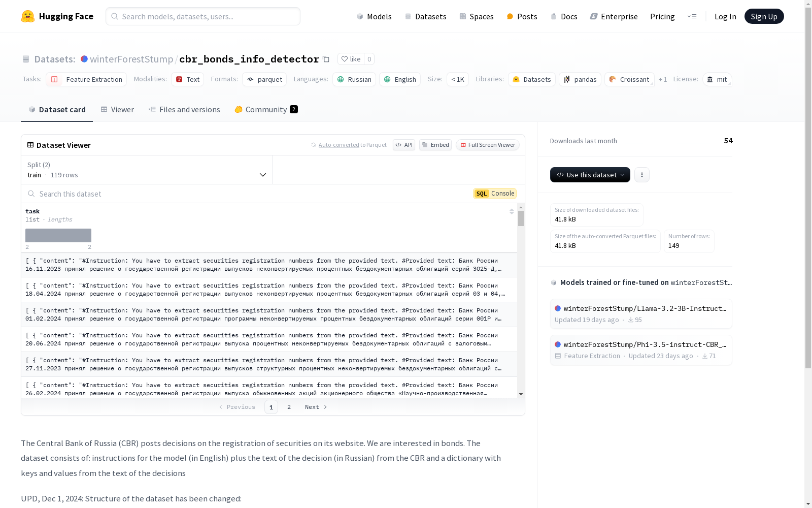Copy dataset name with the copy icon
Viewport: 812px width, 508px height.
click(x=326, y=59)
